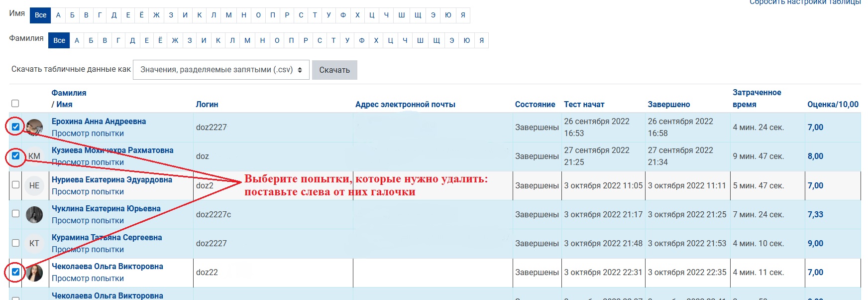Viewport: 868px width, 300px height.
Task: Click the КМ initials avatar
Action: pyautogui.click(x=34, y=156)
